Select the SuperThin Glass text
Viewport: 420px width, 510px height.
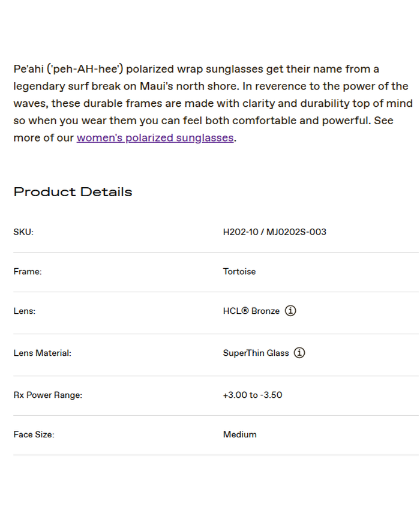click(256, 353)
